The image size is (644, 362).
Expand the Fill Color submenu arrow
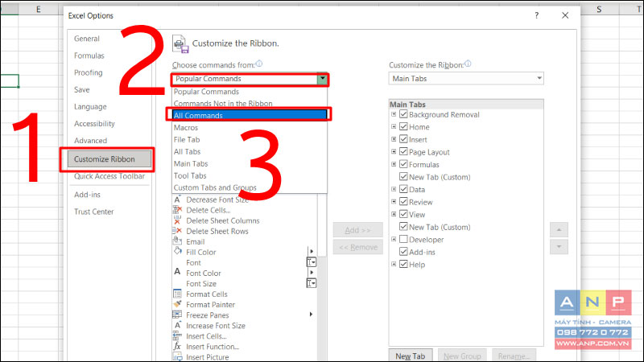point(312,252)
